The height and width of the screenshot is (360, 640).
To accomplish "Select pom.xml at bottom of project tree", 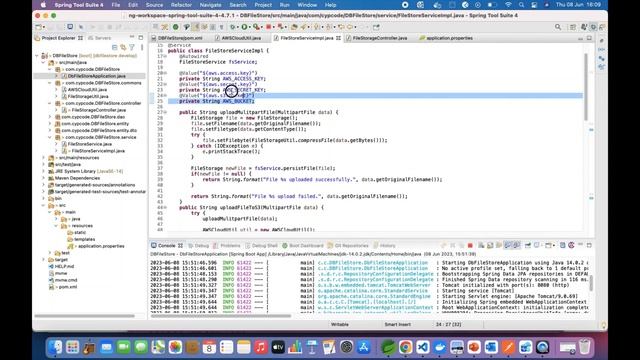I will point(68,287).
